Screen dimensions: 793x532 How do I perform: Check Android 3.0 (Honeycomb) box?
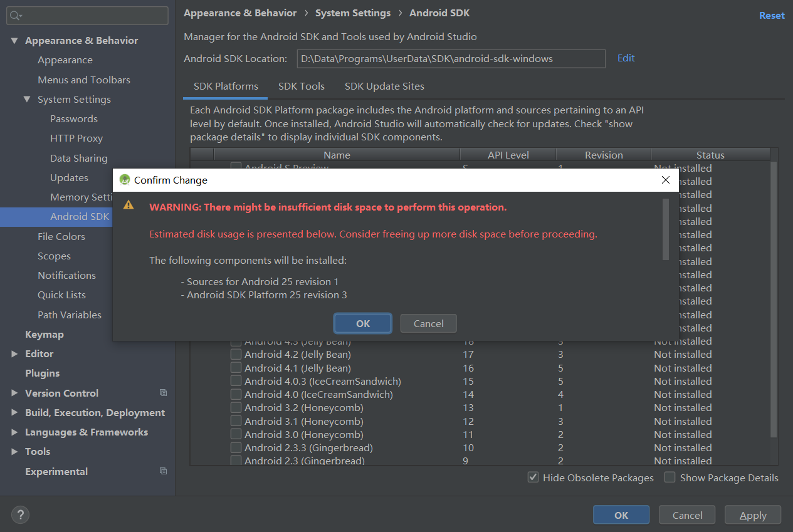236,434
